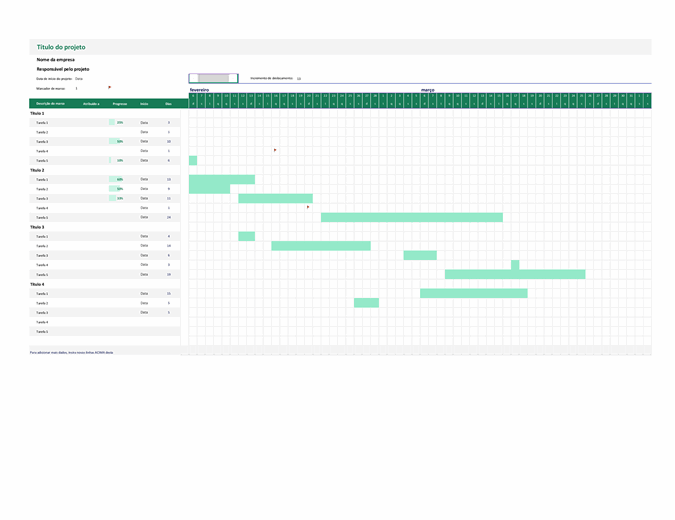Click the março month label in the timeline
Image resolution: width=675 pixels, height=520 pixels.
click(428, 89)
